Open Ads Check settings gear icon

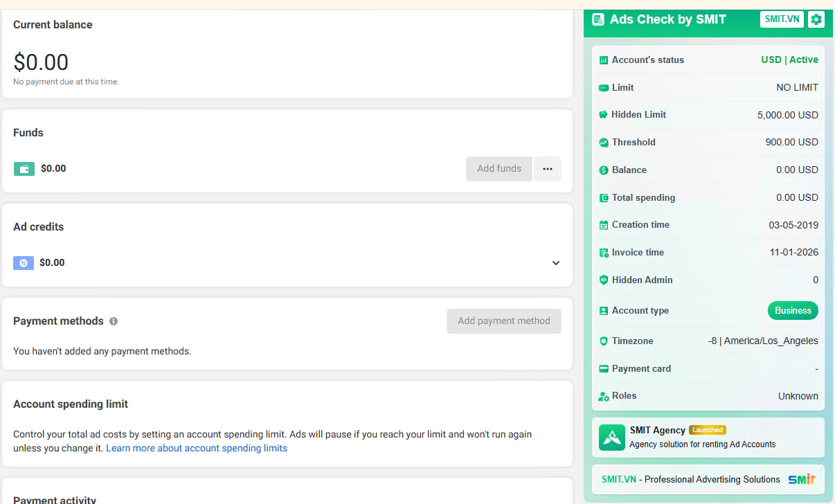pyautogui.click(x=816, y=19)
